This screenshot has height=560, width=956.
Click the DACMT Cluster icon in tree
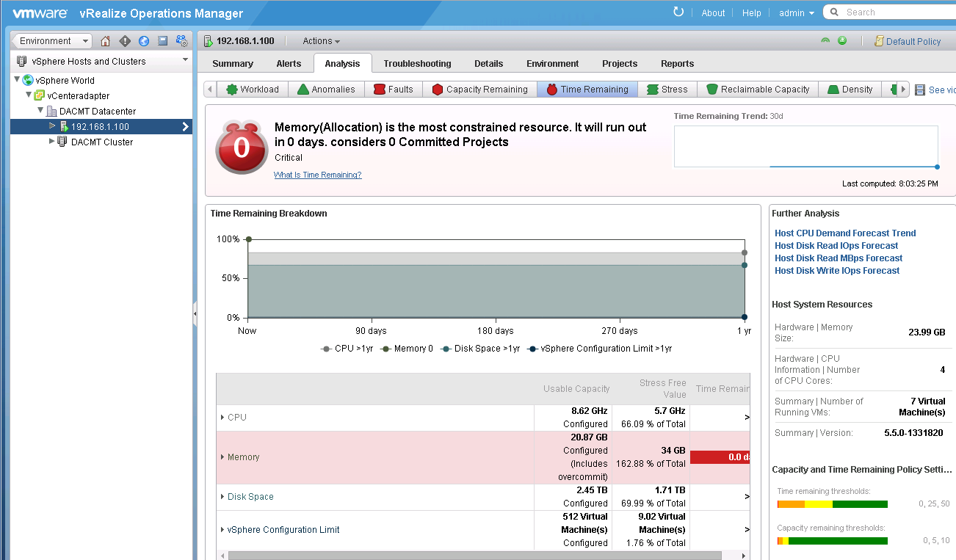pyautogui.click(x=62, y=142)
